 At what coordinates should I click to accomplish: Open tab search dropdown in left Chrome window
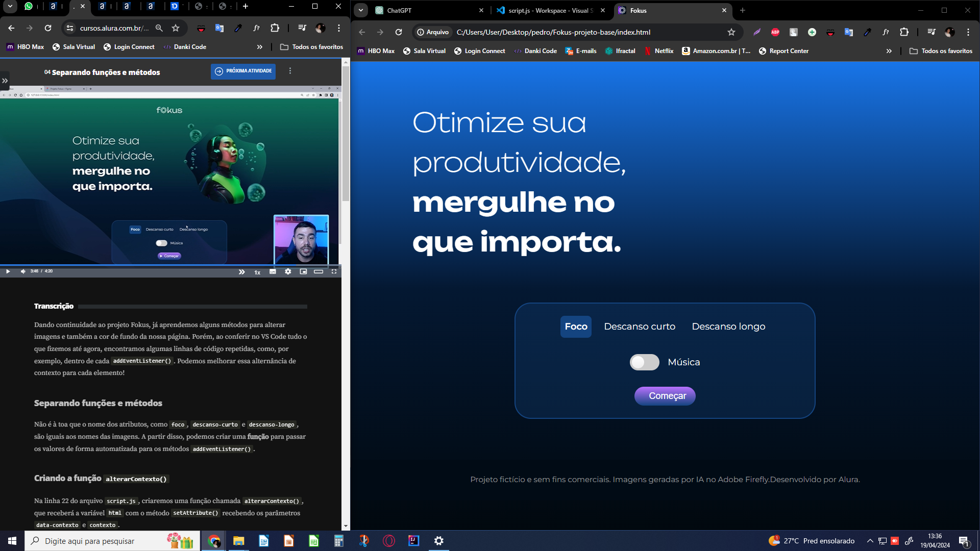(10, 6)
